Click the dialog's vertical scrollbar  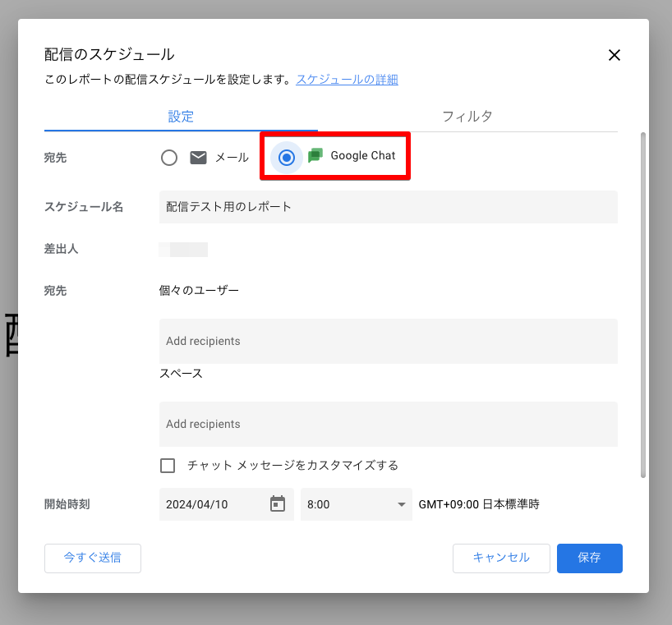click(642, 304)
